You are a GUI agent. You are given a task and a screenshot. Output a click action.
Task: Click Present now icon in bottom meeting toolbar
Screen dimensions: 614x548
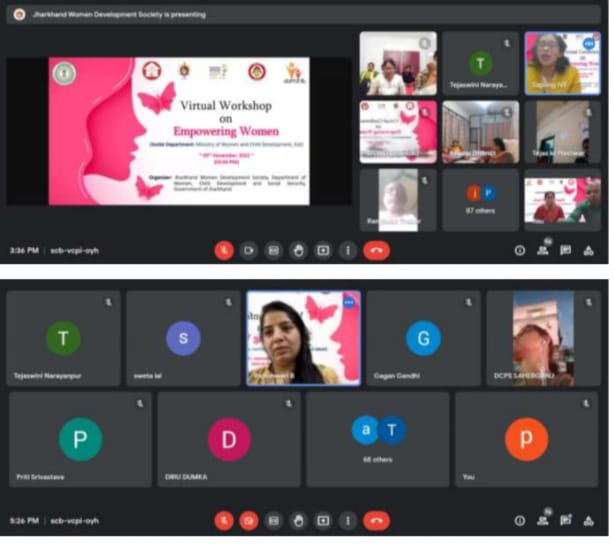(x=323, y=520)
